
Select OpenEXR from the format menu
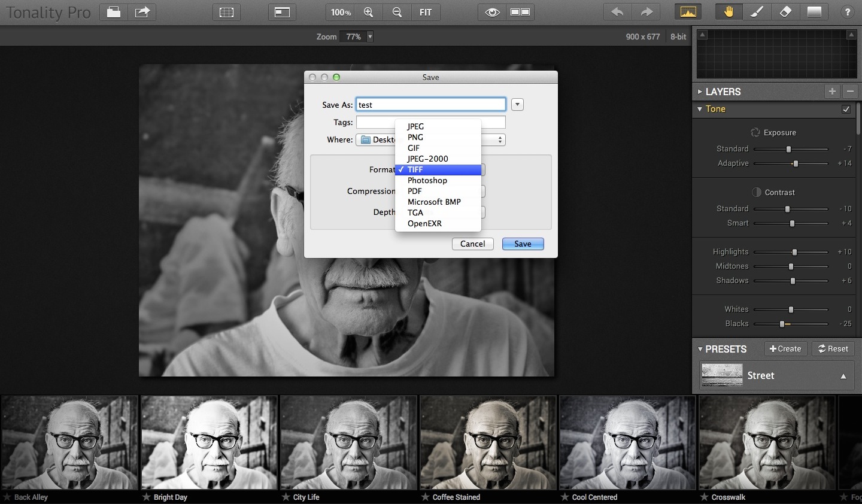[x=438, y=223]
